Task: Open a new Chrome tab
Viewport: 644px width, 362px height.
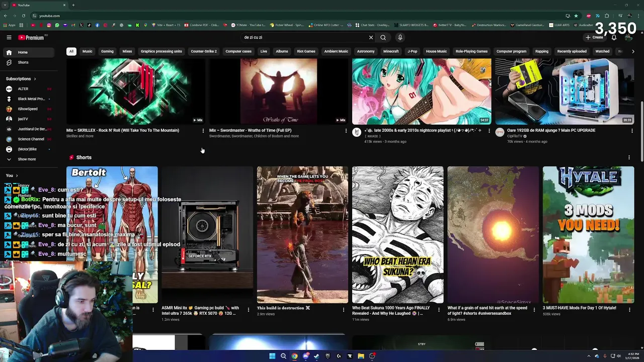Action: [73, 5]
